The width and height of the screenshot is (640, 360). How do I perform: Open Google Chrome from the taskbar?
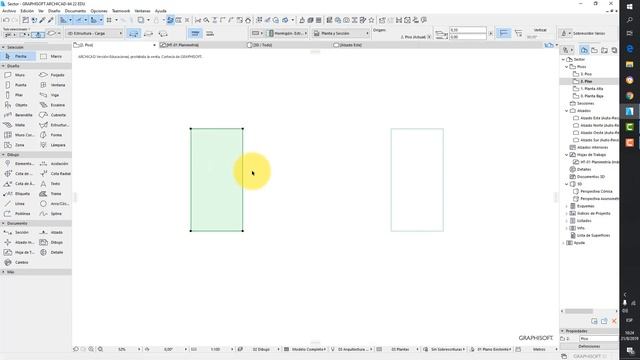pos(629,96)
